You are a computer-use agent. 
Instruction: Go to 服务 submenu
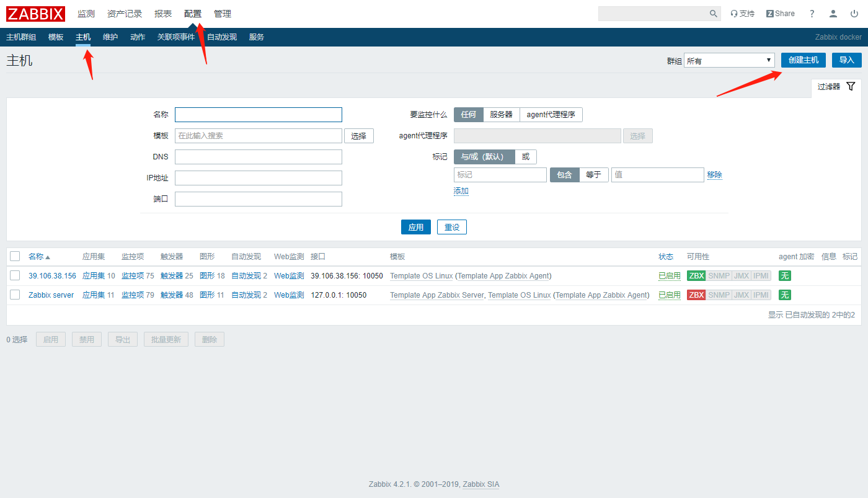pos(257,37)
